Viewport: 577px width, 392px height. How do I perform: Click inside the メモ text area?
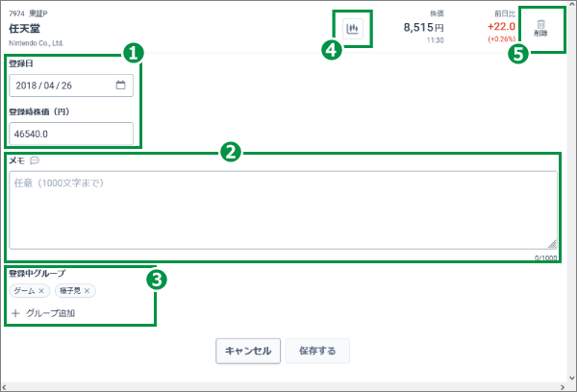tap(283, 210)
